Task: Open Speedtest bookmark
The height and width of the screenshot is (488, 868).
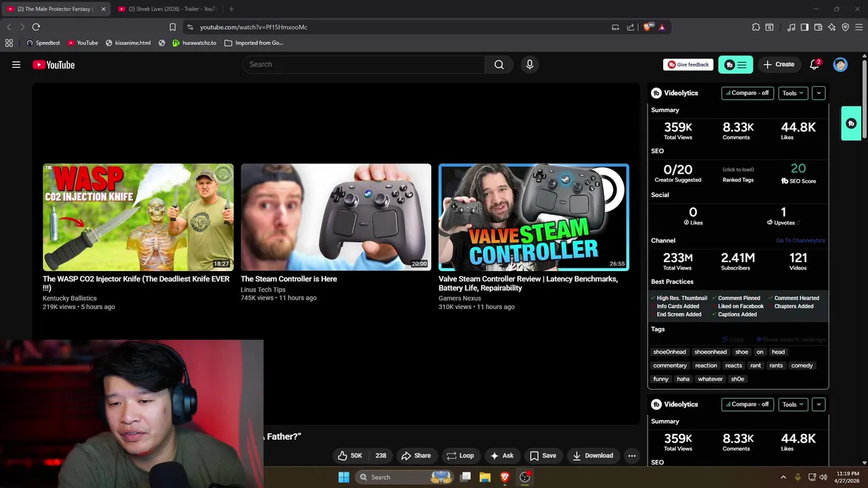Action: click(43, 43)
